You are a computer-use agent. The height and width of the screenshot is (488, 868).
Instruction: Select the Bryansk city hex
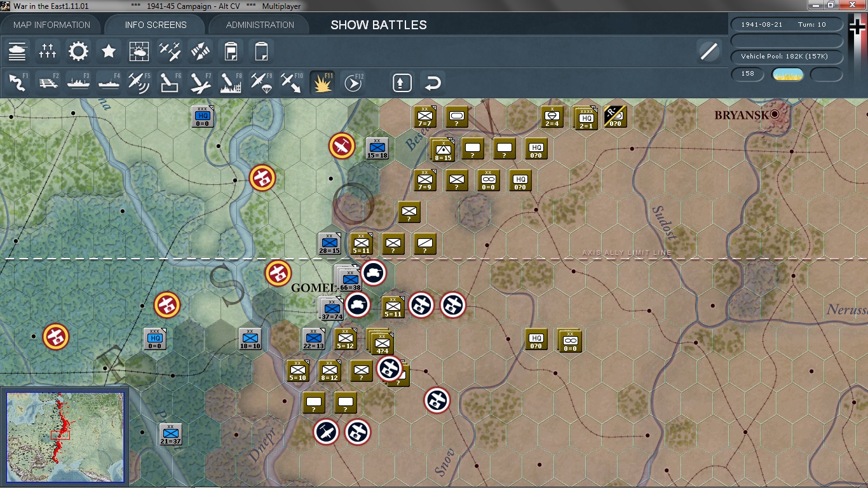click(x=775, y=114)
